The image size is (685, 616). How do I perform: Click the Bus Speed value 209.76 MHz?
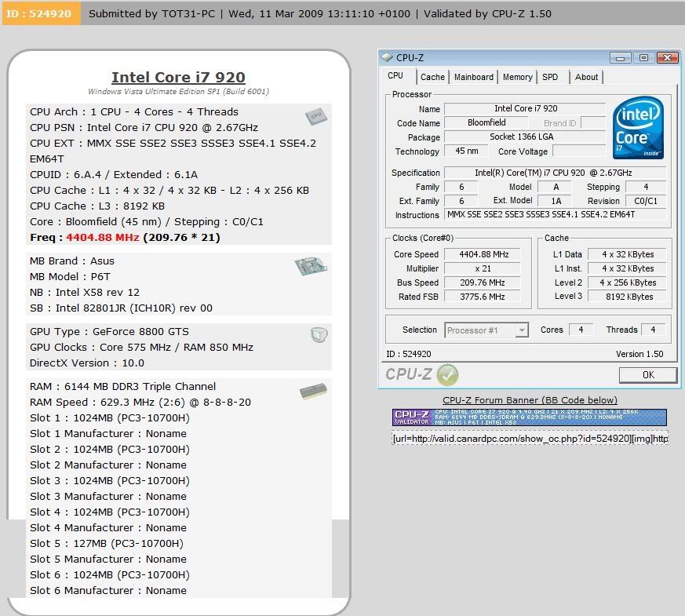point(483,282)
